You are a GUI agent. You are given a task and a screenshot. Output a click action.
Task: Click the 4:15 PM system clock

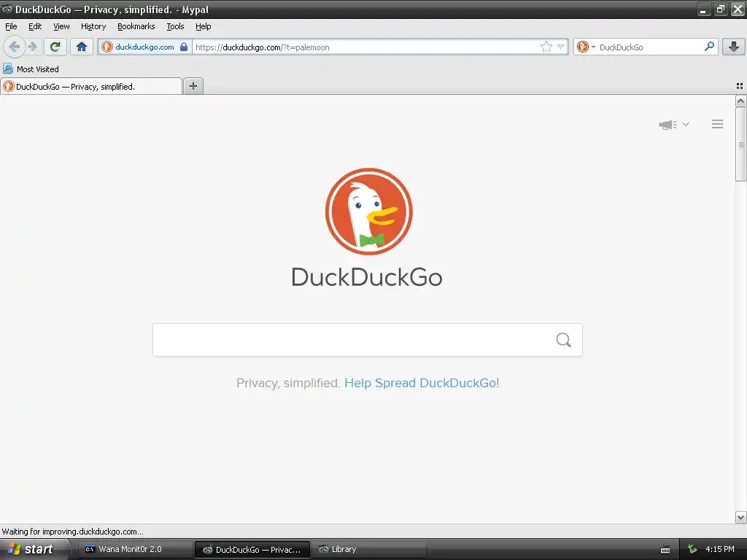coord(720,549)
